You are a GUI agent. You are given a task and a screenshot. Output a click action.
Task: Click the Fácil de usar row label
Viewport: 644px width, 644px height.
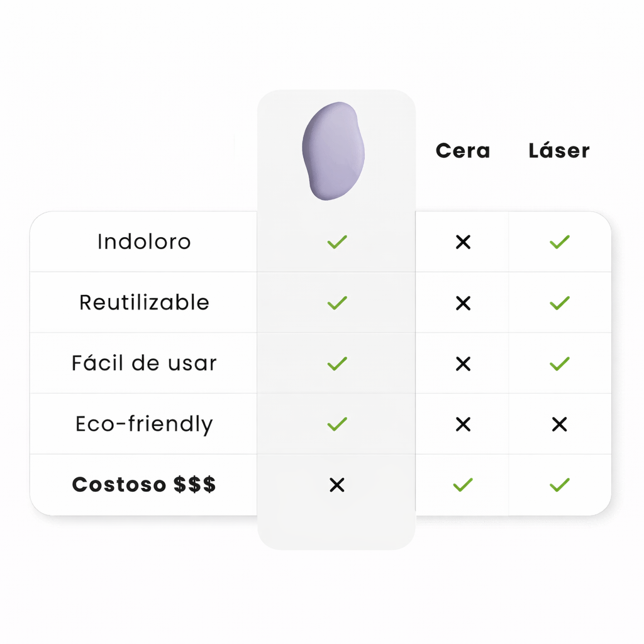144,364
